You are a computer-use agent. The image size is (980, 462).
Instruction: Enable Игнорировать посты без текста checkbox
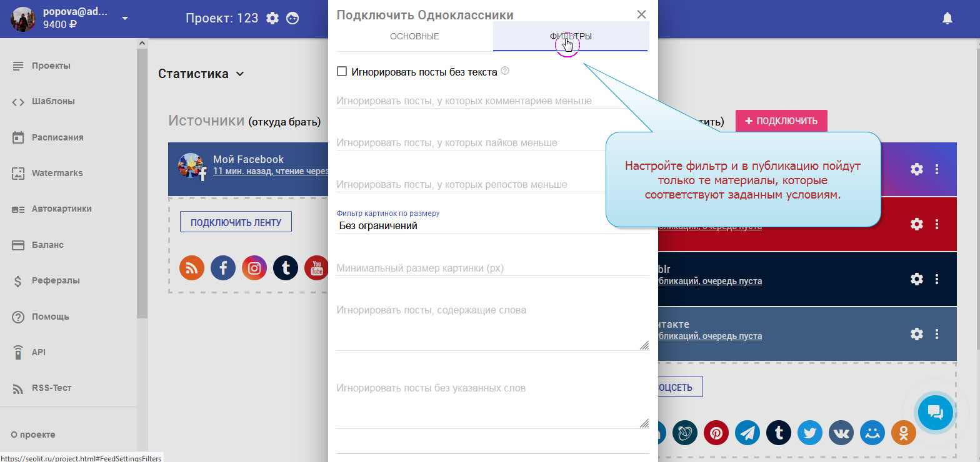click(342, 72)
